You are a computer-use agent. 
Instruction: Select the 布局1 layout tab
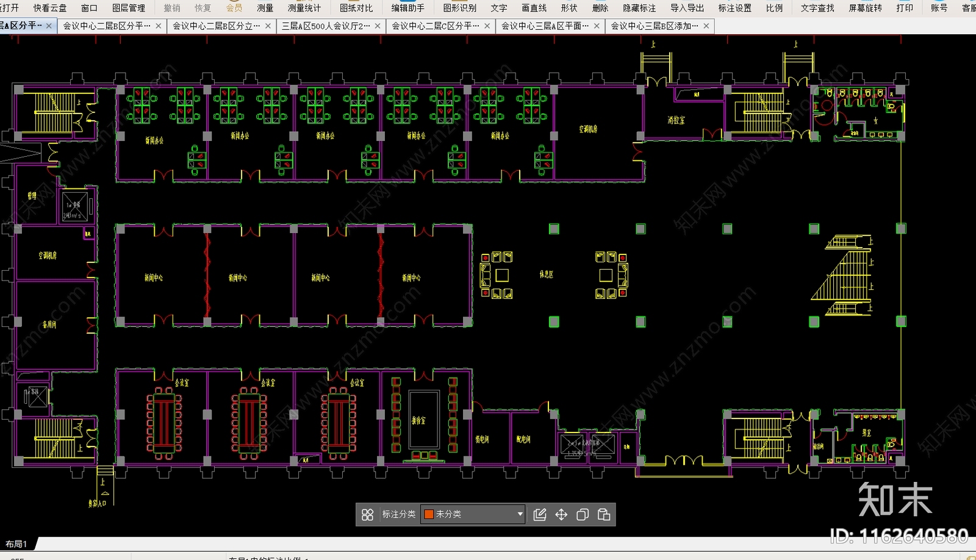(16, 544)
